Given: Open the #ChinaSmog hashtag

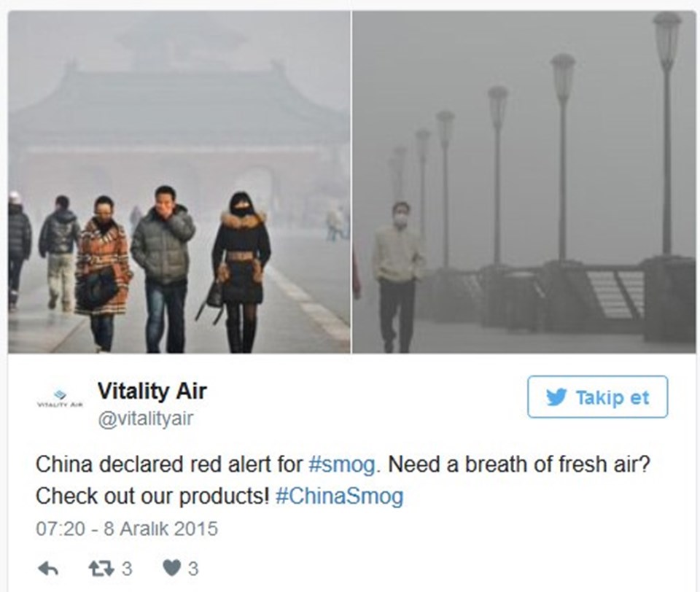Looking at the screenshot, I should point(339,496).
